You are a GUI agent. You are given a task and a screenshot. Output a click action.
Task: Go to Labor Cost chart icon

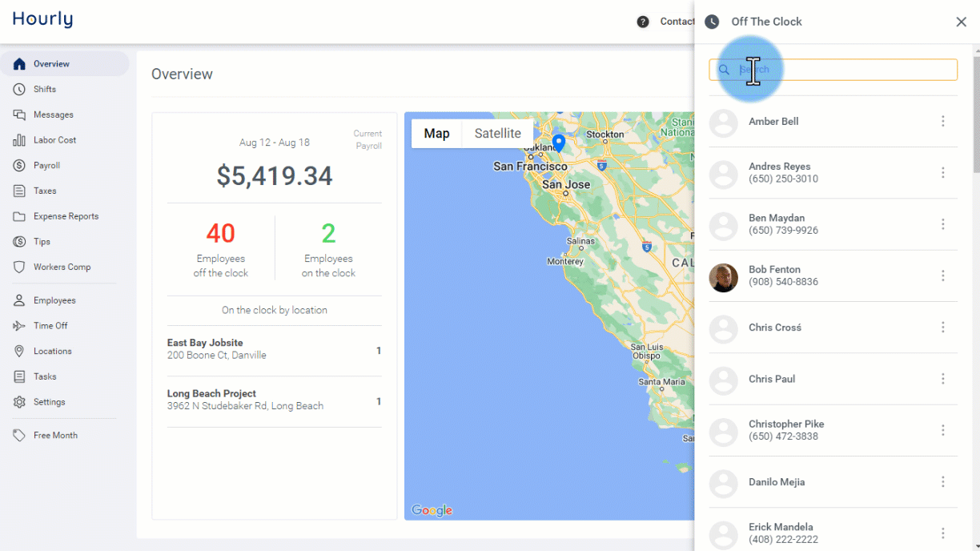coord(19,140)
